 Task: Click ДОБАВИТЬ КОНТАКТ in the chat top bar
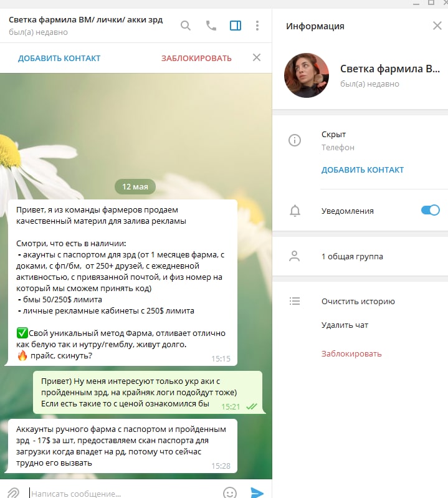[x=59, y=59]
